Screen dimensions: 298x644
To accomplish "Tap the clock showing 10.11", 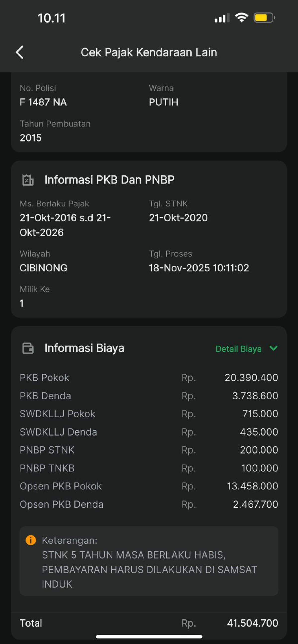I will point(52,18).
